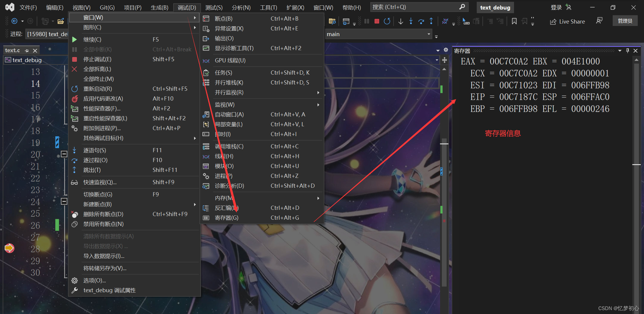Open GPU Threads window GPU 线程(U)

coord(262,60)
